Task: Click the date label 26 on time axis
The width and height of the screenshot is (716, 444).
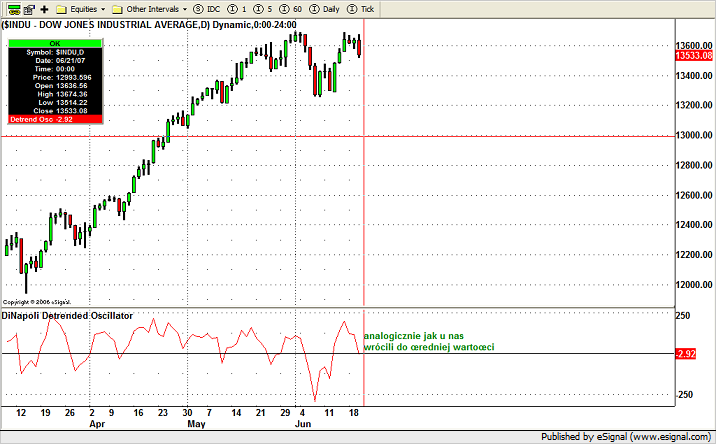Action: tap(69, 412)
